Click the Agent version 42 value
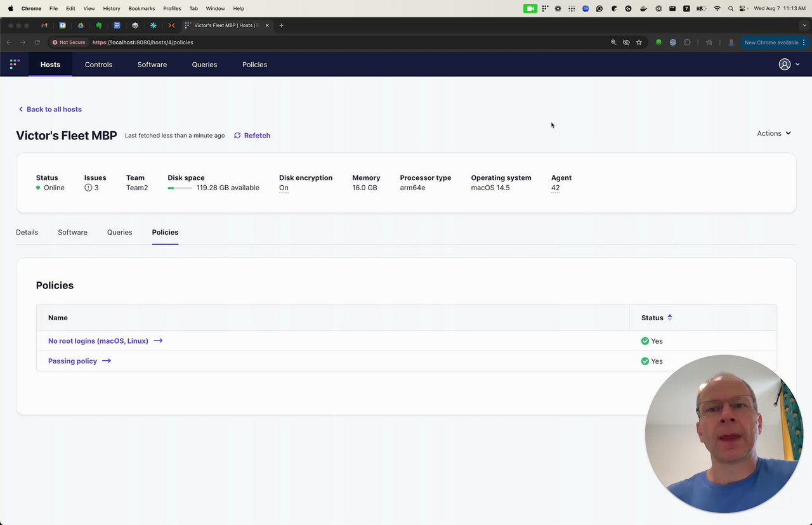Viewport: 812px width, 525px height. tap(555, 188)
